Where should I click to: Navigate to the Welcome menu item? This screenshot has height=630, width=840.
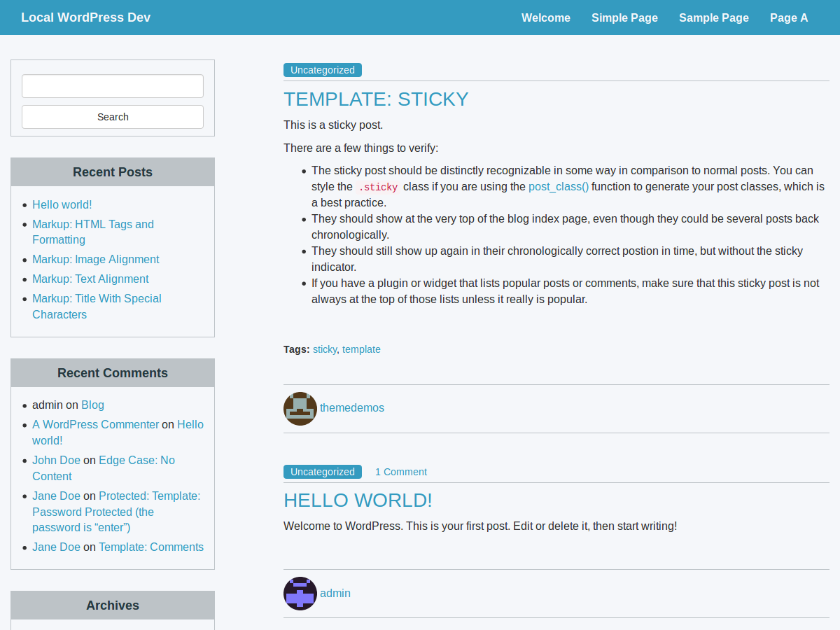pos(545,17)
